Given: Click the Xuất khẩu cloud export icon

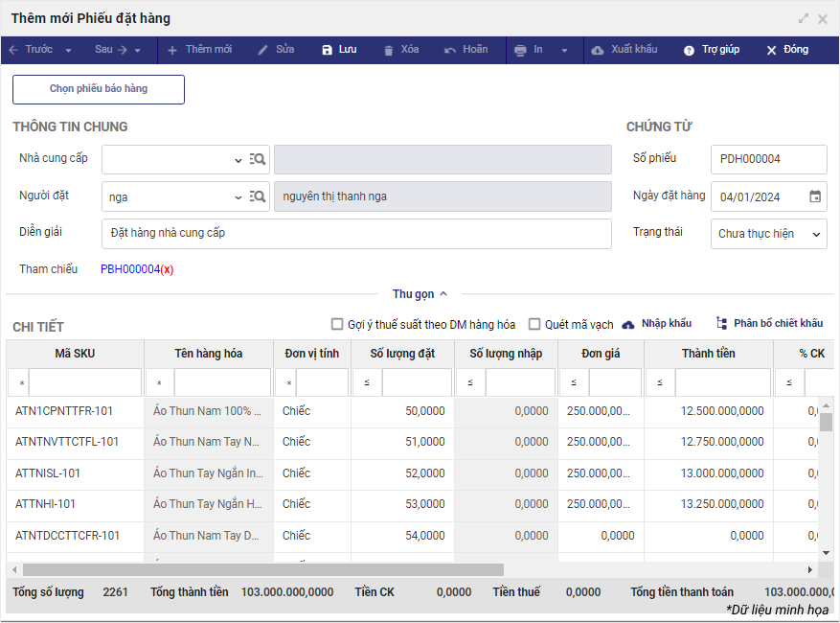Looking at the screenshot, I should pos(598,50).
